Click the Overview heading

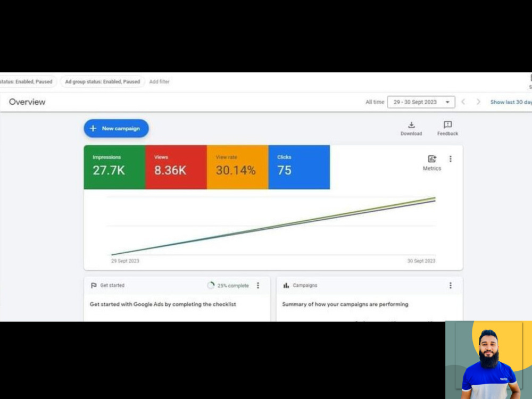click(x=27, y=102)
